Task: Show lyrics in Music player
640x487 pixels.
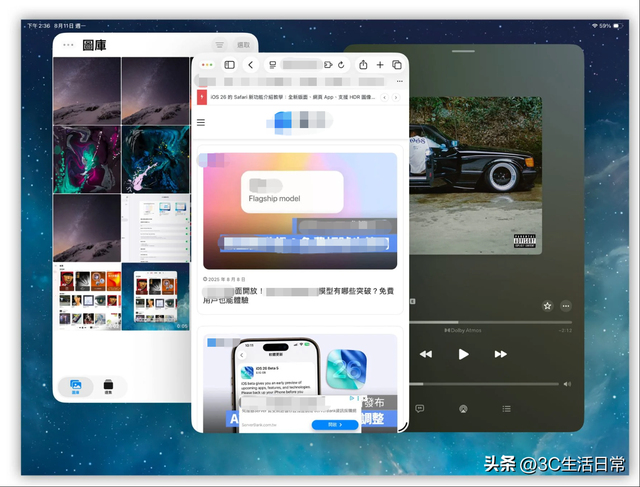Action: coord(420,409)
